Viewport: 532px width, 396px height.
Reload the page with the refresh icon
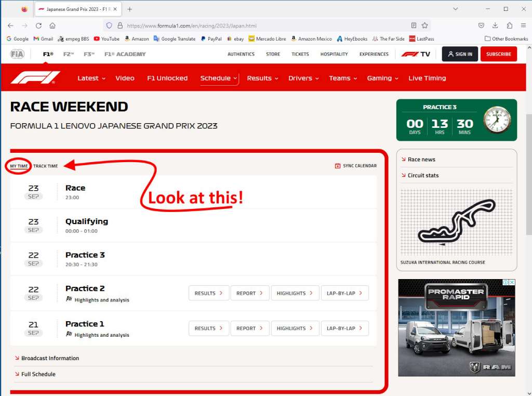coord(38,25)
